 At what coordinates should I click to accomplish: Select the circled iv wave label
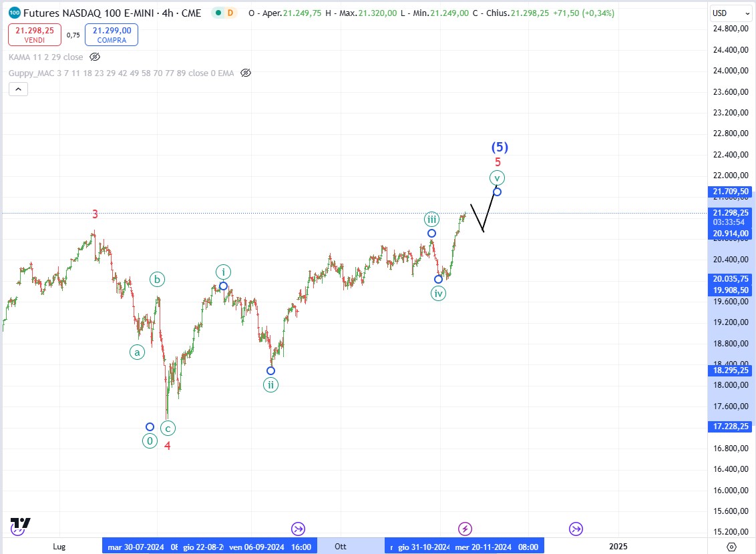[438, 294]
